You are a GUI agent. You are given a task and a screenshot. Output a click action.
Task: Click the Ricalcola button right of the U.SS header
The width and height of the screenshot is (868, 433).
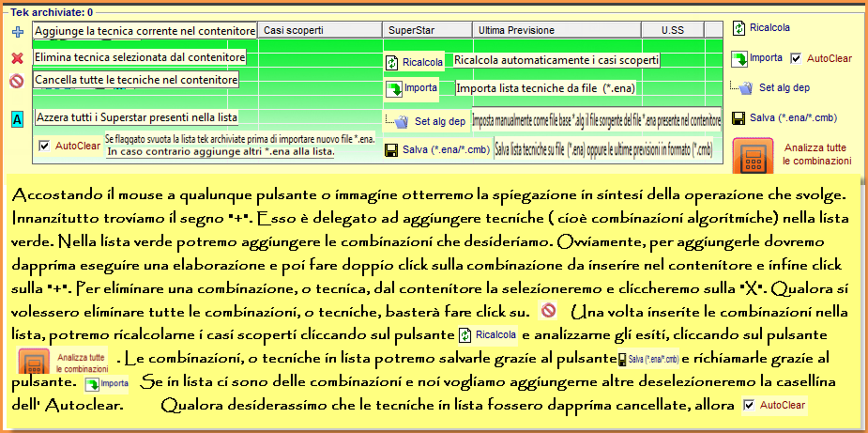point(761,28)
